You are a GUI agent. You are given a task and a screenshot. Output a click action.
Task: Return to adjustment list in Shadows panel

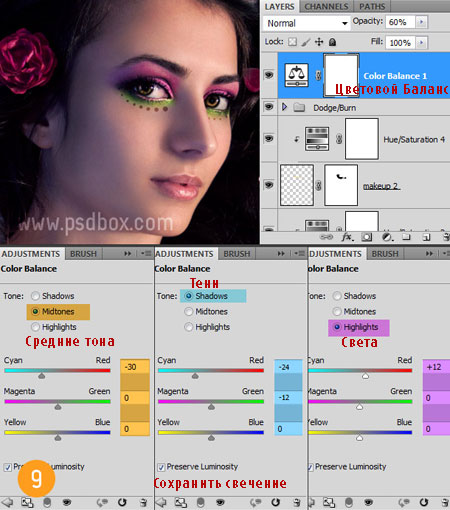point(161,502)
